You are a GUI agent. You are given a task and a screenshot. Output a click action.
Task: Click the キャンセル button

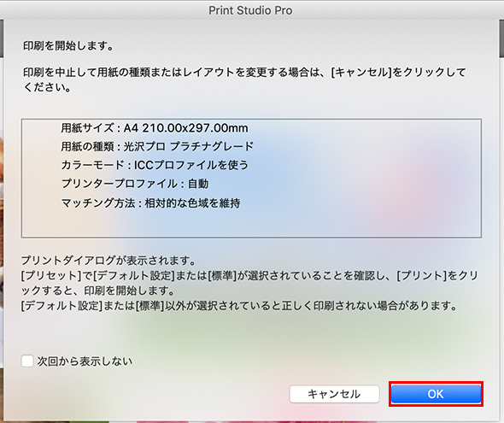[334, 394]
